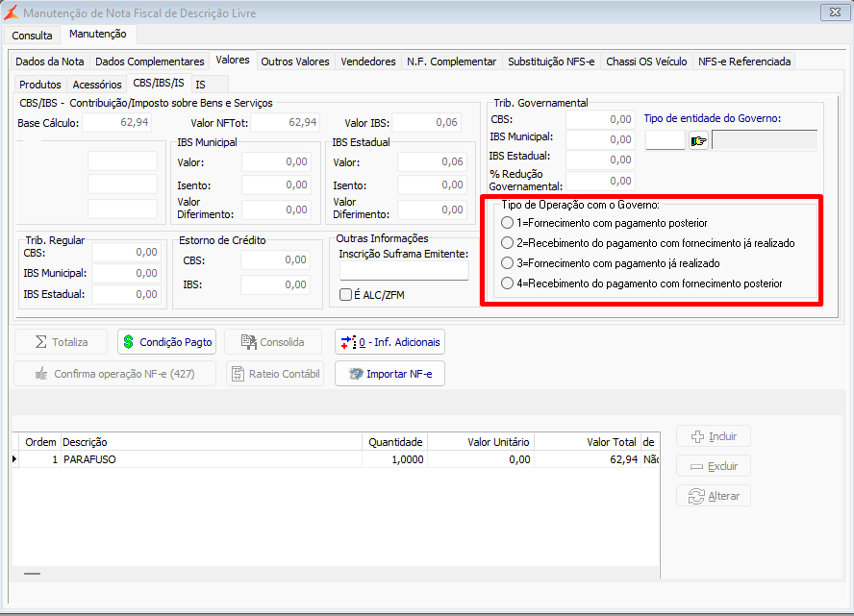Click the % Redução Governamental field

(600, 181)
